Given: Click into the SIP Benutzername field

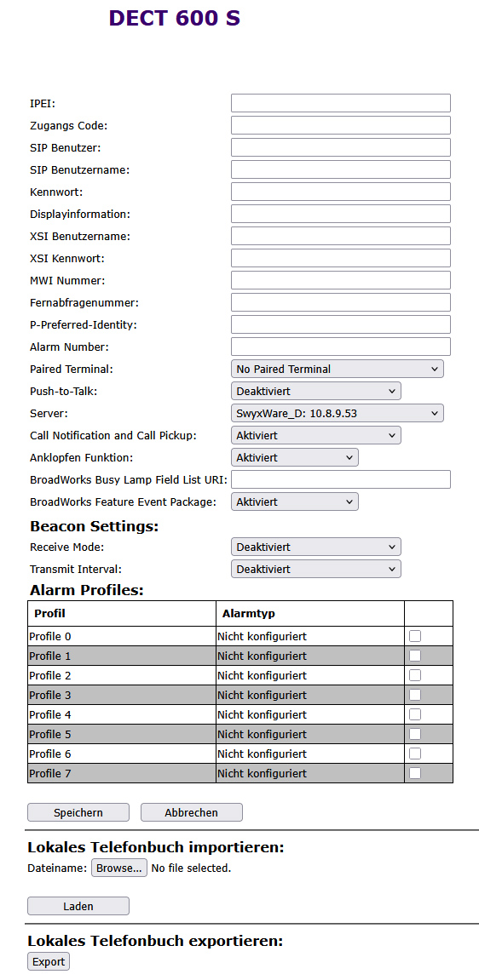Looking at the screenshot, I should click(x=341, y=169).
